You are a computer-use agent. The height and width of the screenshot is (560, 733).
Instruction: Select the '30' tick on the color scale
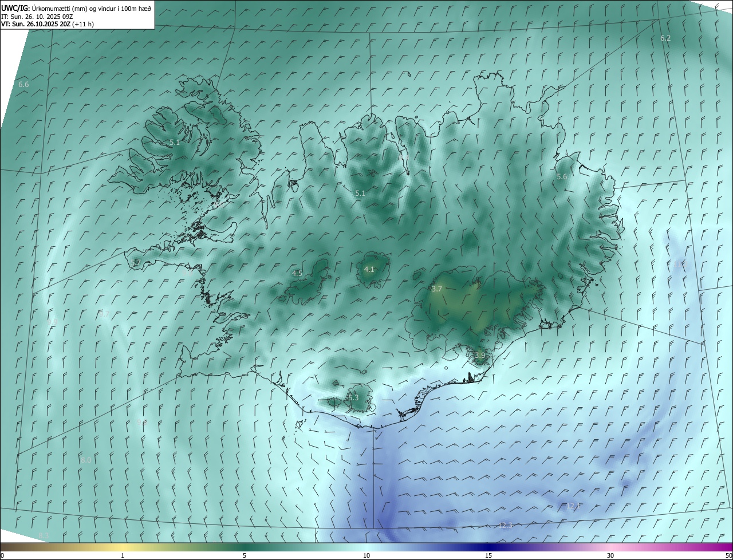point(610,555)
